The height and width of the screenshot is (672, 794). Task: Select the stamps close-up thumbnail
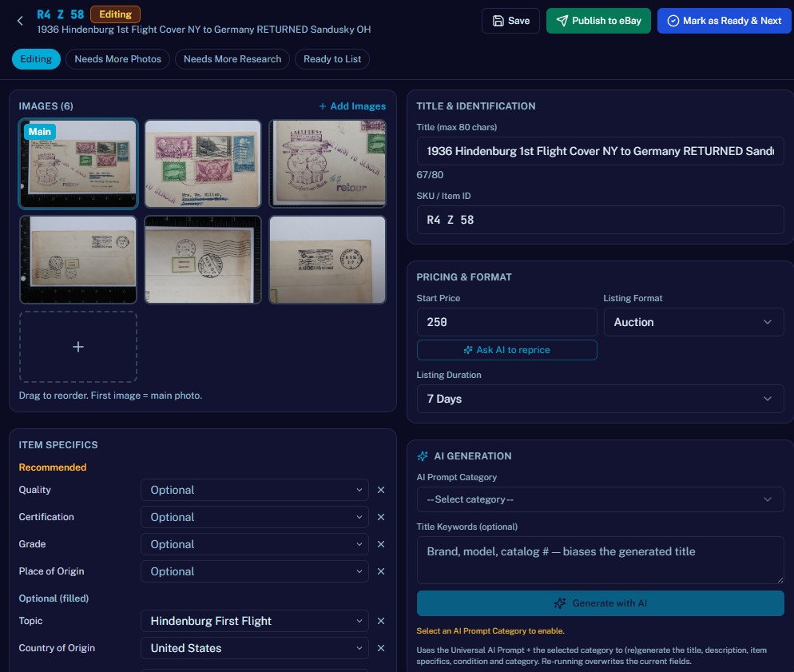coord(203,164)
